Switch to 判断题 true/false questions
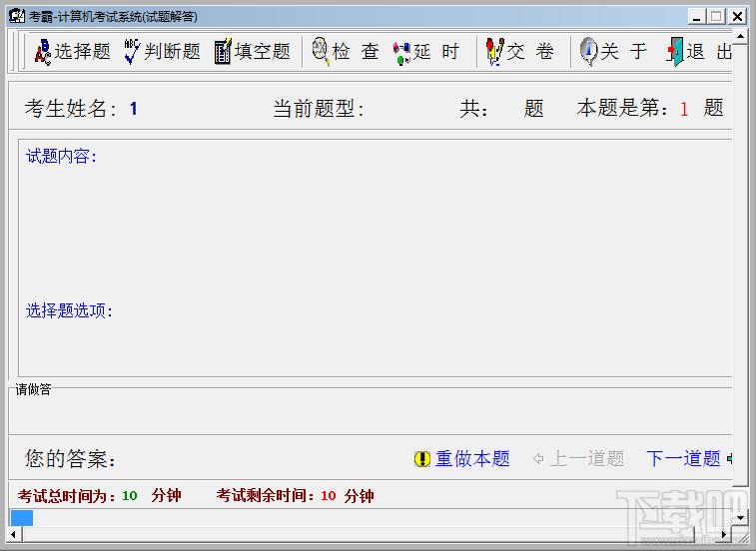The width and height of the screenshot is (756, 551). pyautogui.click(x=162, y=51)
